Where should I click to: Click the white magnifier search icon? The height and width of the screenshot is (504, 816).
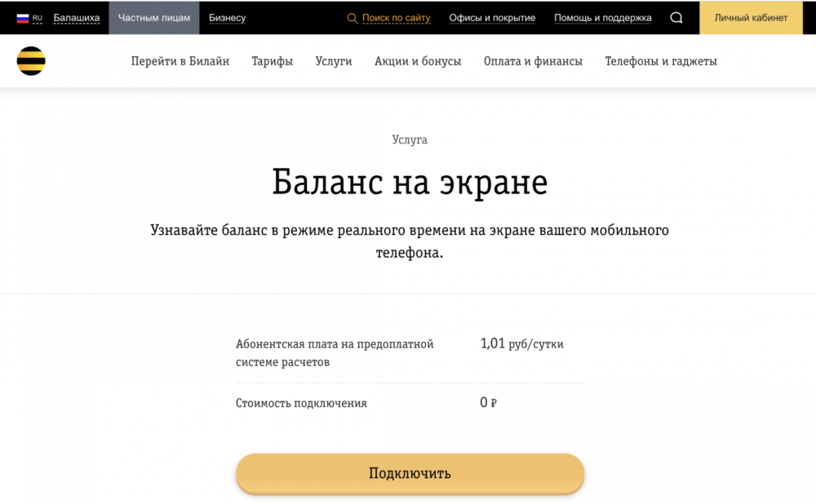676,18
